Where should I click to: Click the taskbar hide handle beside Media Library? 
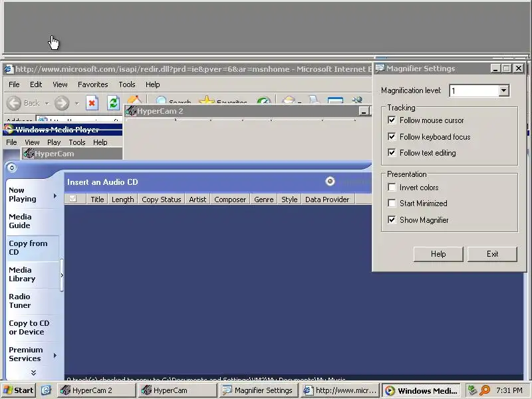coord(62,275)
